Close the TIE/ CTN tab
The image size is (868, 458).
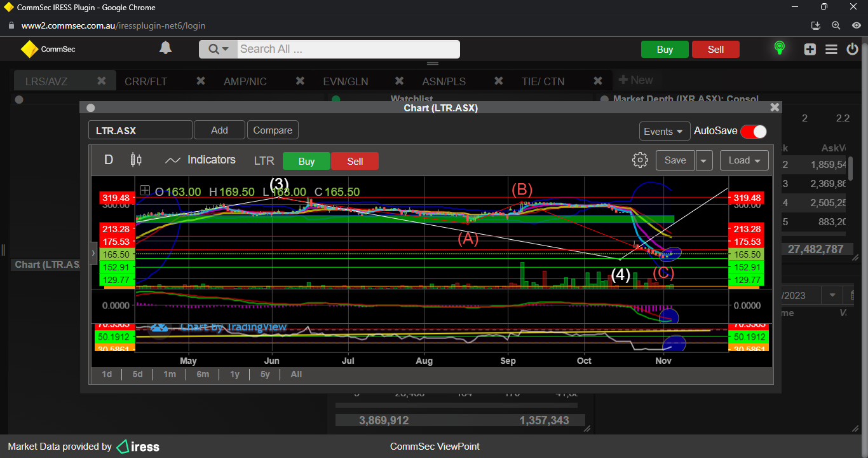click(597, 81)
